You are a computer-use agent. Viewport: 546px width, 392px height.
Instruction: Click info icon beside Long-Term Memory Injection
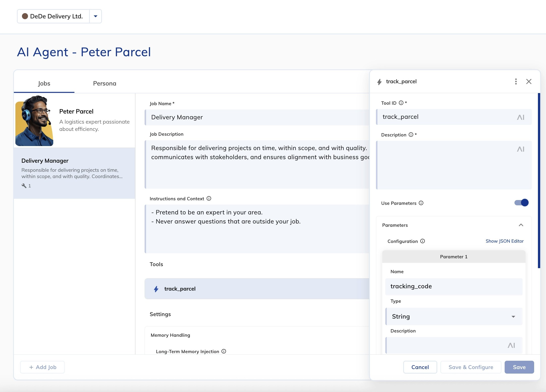click(x=224, y=351)
